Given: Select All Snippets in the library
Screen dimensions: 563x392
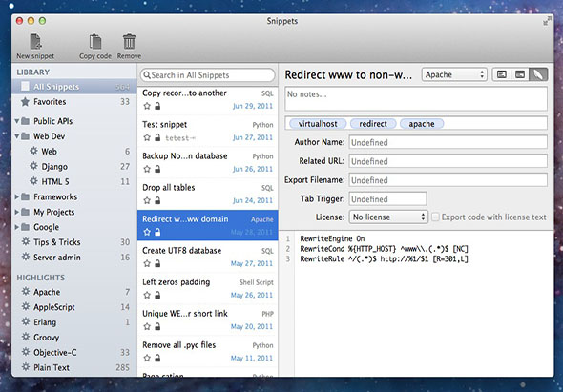Looking at the screenshot, I should (74, 87).
